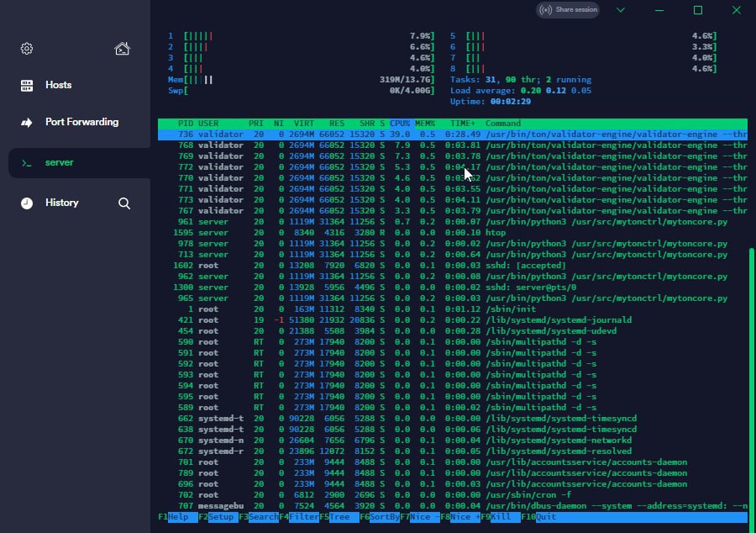Click CPU 1 usage meter showing 7.9%
This screenshot has width=756, height=533.
(x=302, y=36)
